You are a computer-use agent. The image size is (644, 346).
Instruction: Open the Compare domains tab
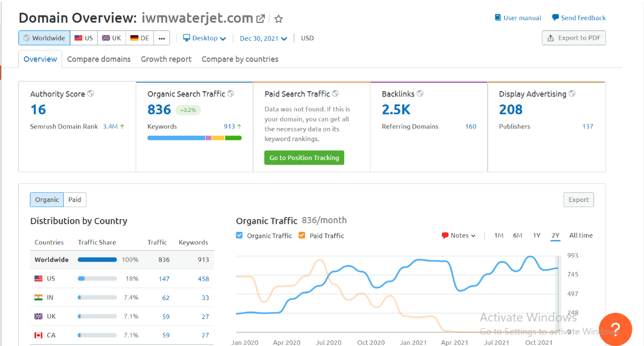click(x=99, y=59)
